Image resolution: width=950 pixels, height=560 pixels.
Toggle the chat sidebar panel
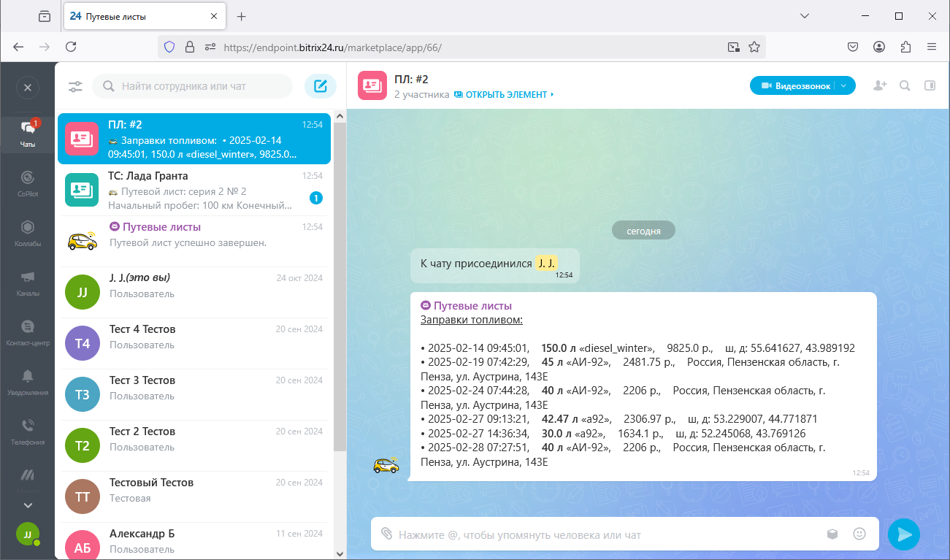pos(930,86)
